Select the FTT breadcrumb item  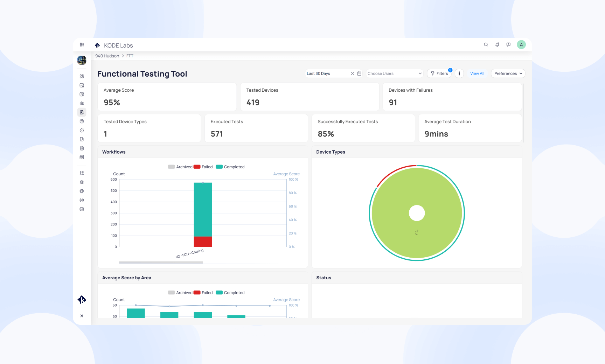tap(130, 56)
